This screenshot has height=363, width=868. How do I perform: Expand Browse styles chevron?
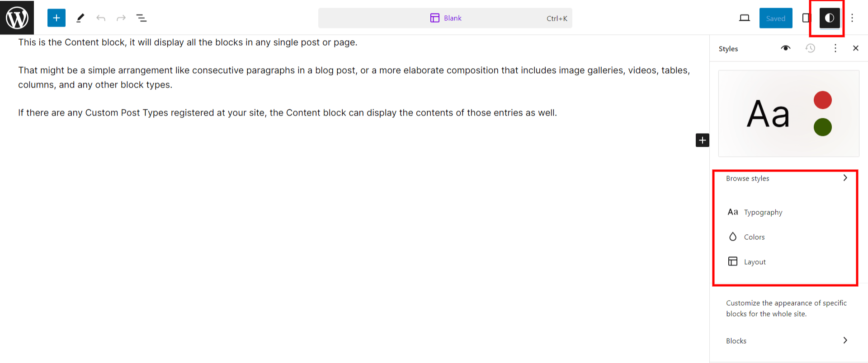point(845,178)
